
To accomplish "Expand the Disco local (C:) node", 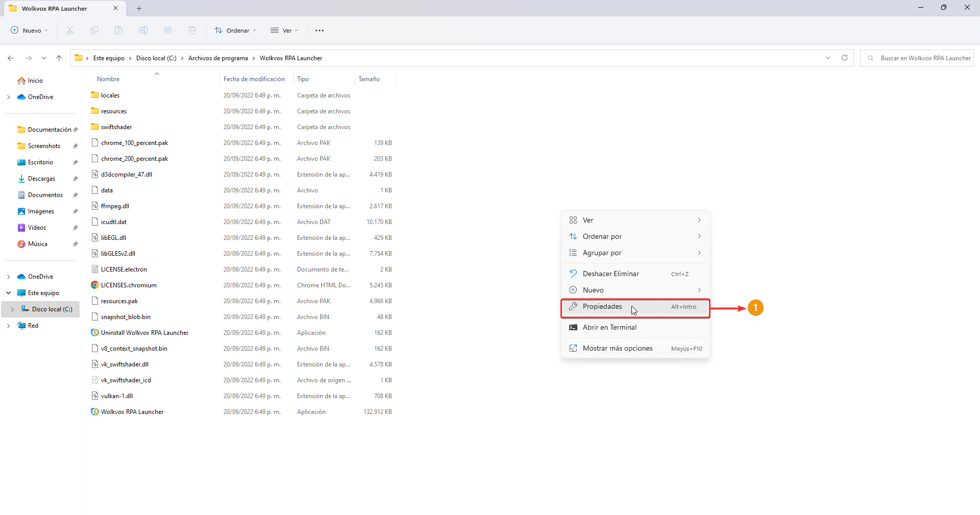I will 12,309.
